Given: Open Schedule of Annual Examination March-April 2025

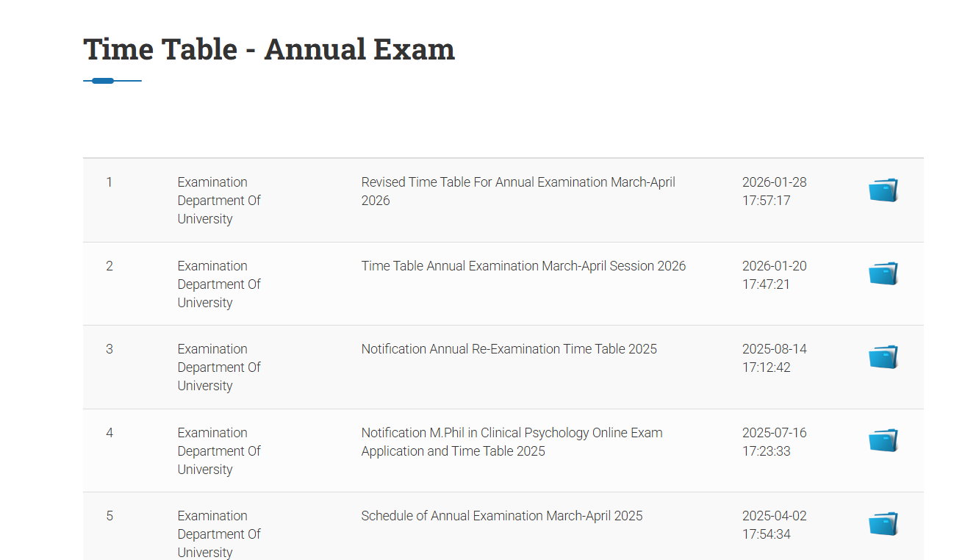Looking at the screenshot, I should pyautogui.click(x=502, y=515).
